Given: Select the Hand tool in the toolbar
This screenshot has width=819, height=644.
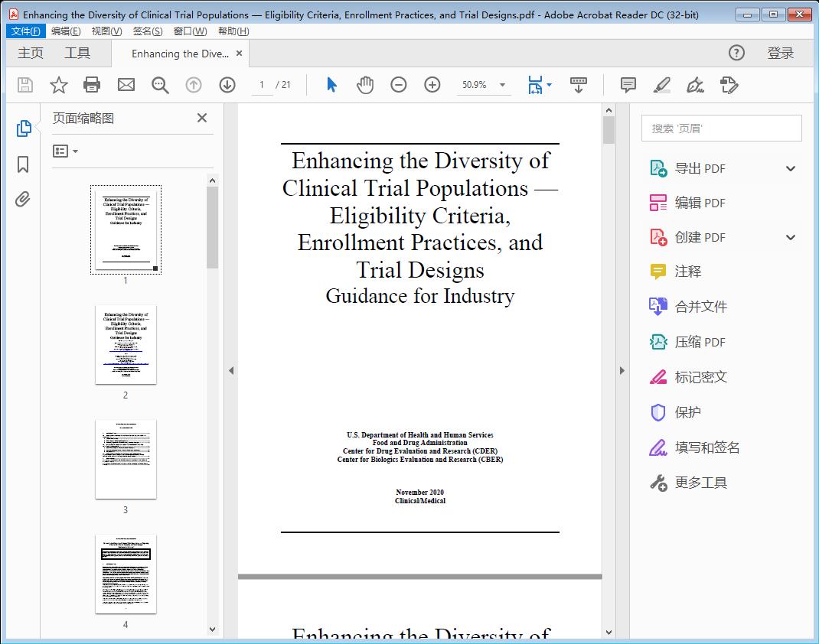Looking at the screenshot, I should point(365,85).
